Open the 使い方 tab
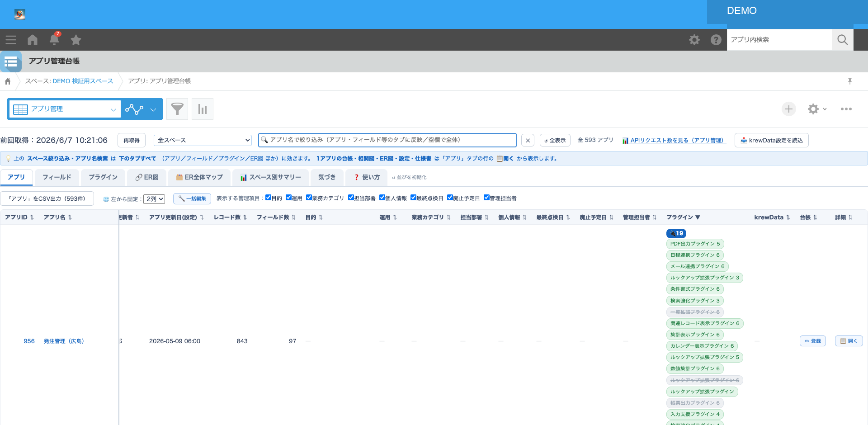 click(x=367, y=177)
